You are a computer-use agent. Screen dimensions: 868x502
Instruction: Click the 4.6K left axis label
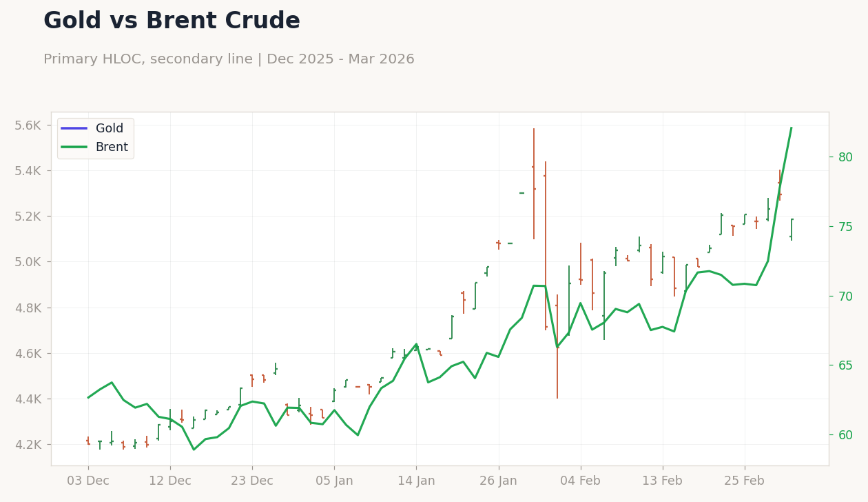click(x=28, y=353)
